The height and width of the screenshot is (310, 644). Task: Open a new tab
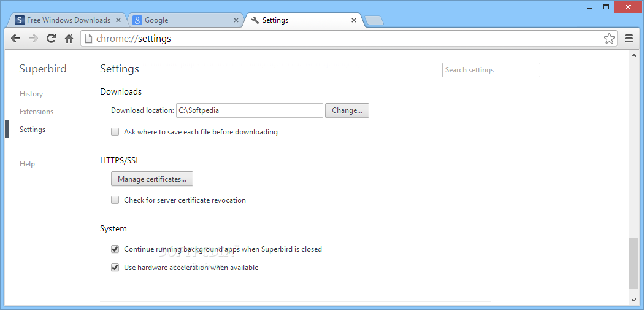click(374, 20)
